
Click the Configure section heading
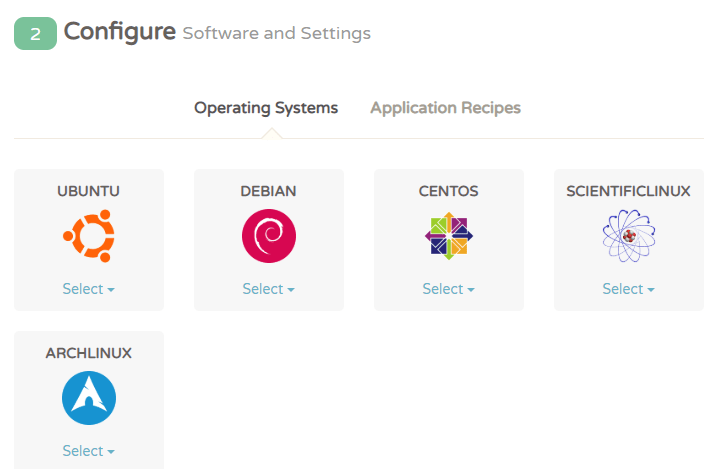[x=119, y=32]
